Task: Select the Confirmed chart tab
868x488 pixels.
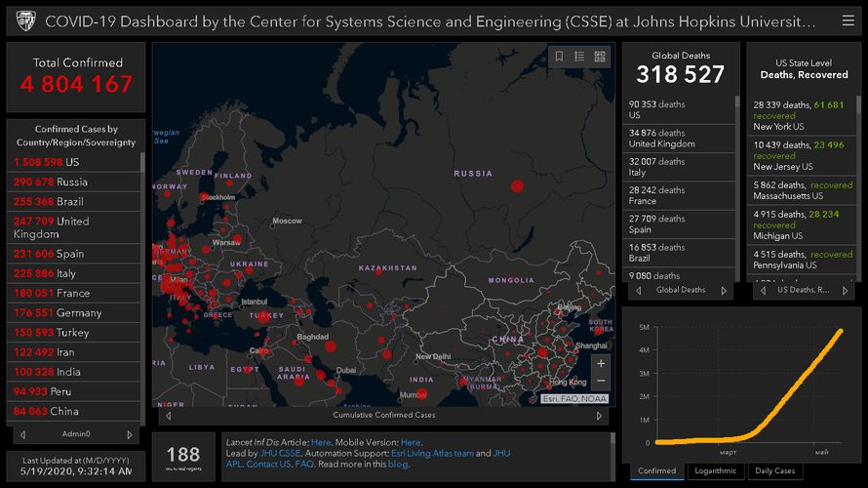Action: 656,471
